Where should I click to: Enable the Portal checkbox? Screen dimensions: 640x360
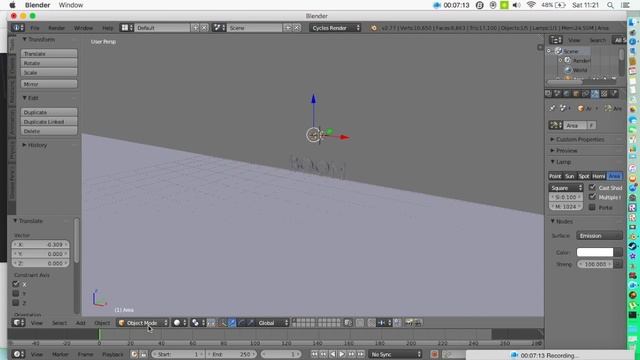pyautogui.click(x=592, y=207)
